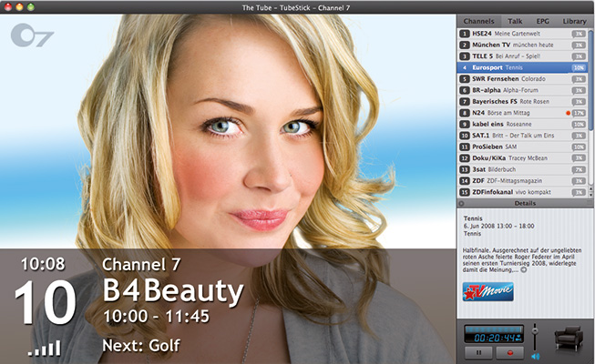The height and width of the screenshot is (364, 595).
Task: Tune to HSE24 channel row
Action: tap(522, 34)
